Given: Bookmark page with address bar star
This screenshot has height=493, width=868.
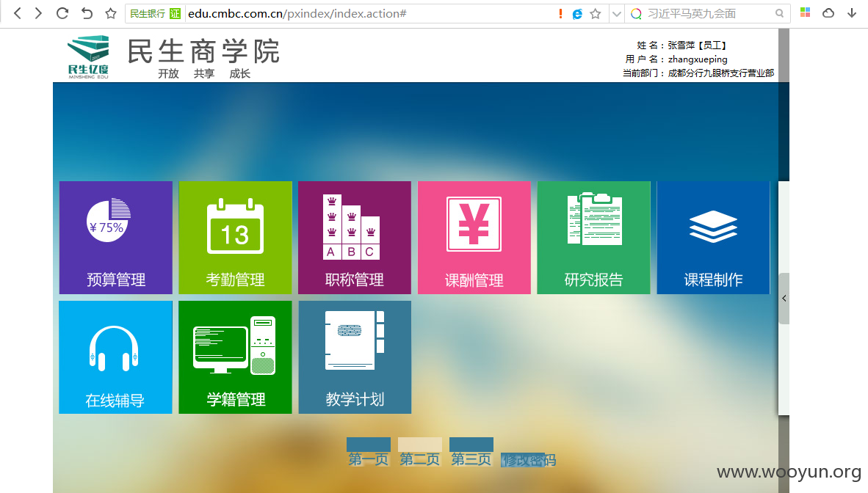Looking at the screenshot, I should 596,14.
